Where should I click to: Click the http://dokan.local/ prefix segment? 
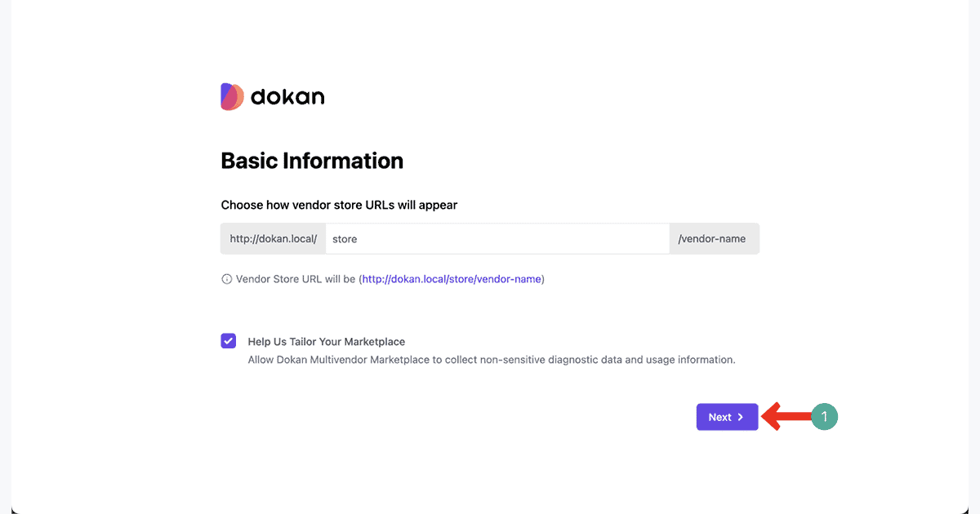273,238
